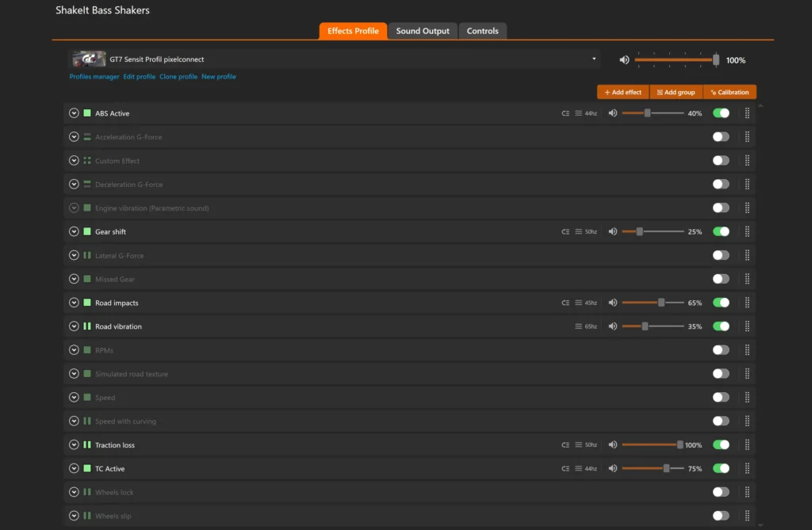Click drag handle of Gear shift row
The image size is (812, 530).
pos(747,231)
